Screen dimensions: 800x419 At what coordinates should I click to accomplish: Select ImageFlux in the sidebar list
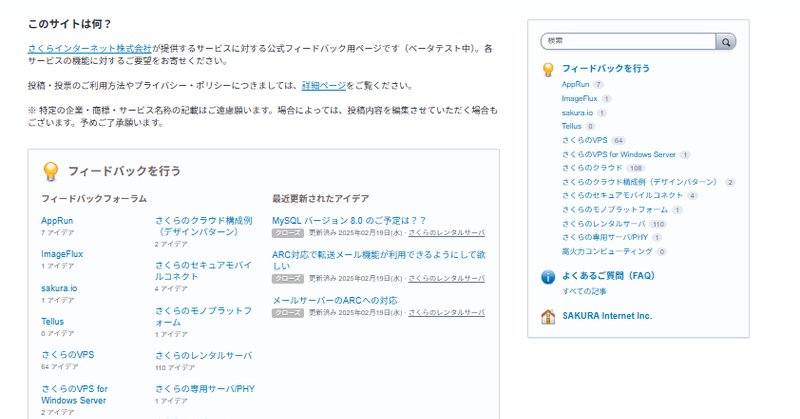[x=580, y=98]
